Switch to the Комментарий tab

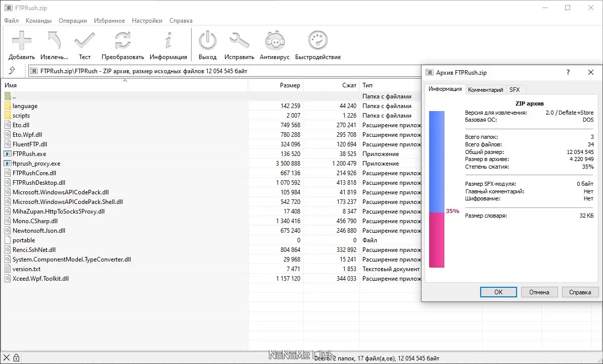click(485, 90)
